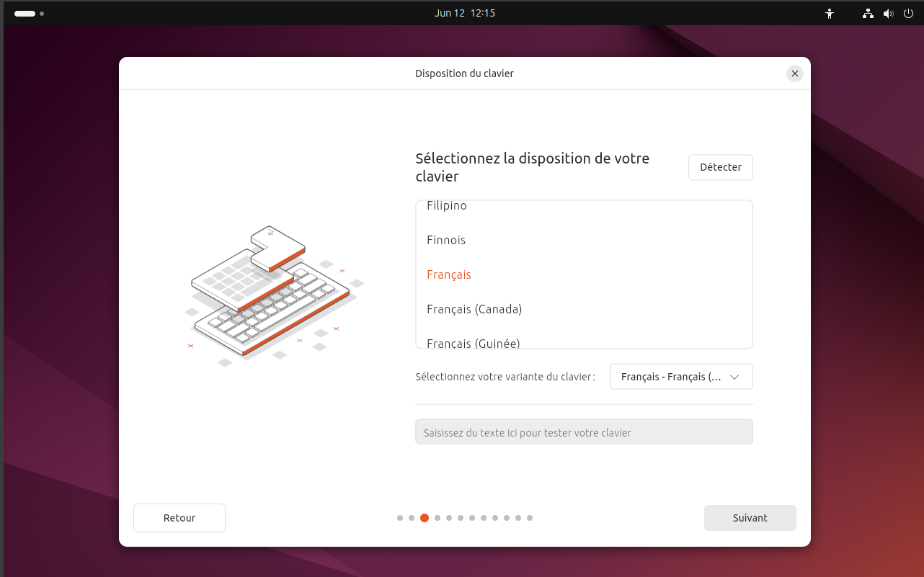This screenshot has height=577, width=924.
Task: Choose Français (Guinée) in the list
Action: click(x=472, y=342)
